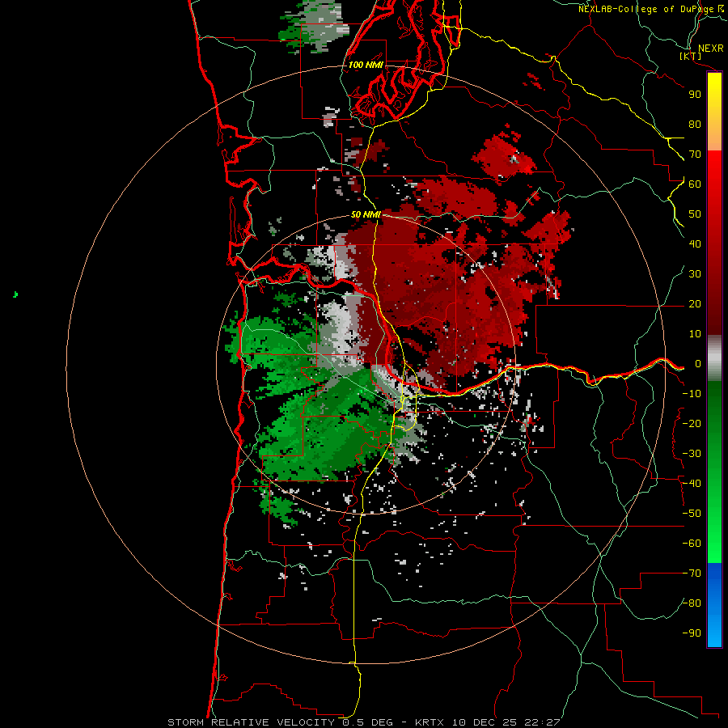Click the 70 label on the velocity scale

pos(695,154)
